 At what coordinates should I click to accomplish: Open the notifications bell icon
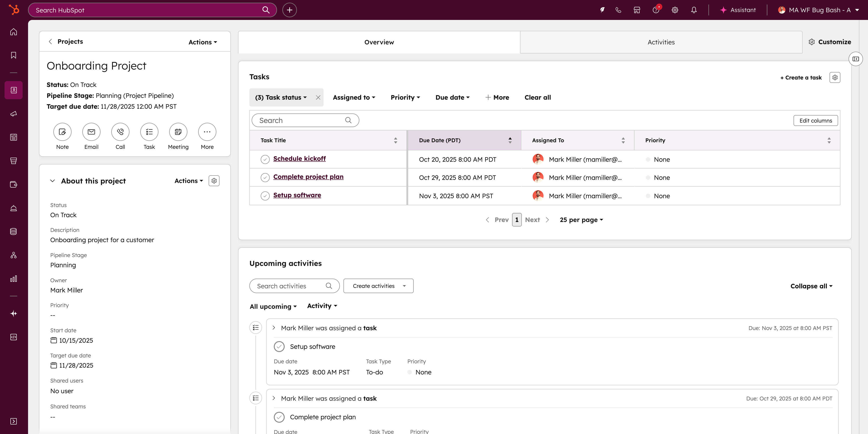point(694,10)
